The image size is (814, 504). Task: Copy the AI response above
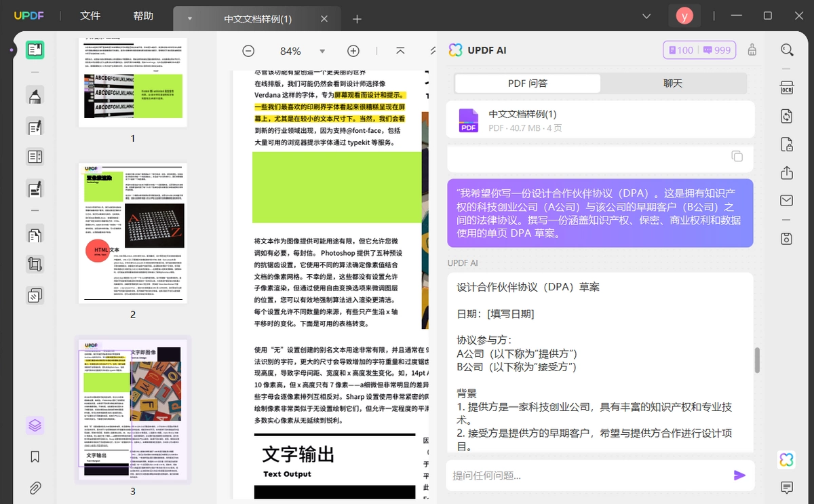tap(737, 156)
